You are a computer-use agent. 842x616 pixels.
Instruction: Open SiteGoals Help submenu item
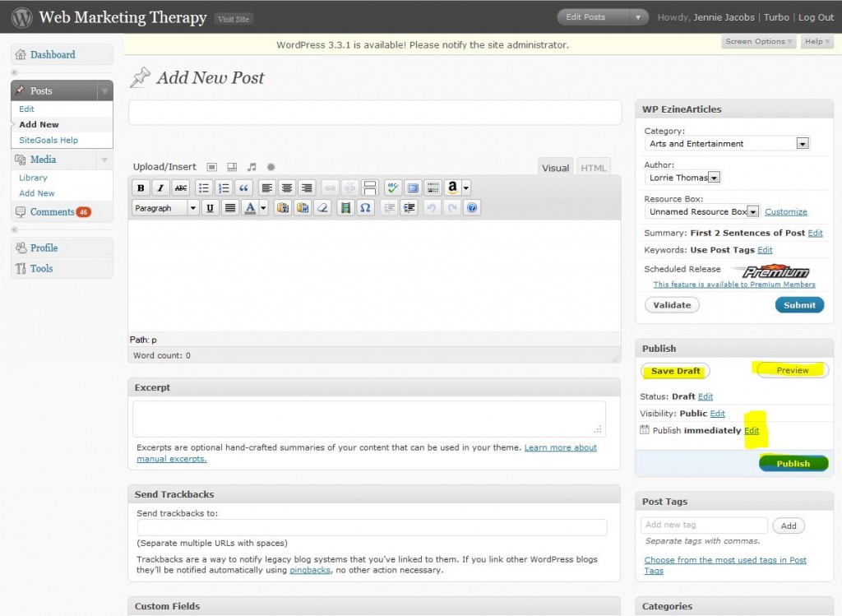49,140
